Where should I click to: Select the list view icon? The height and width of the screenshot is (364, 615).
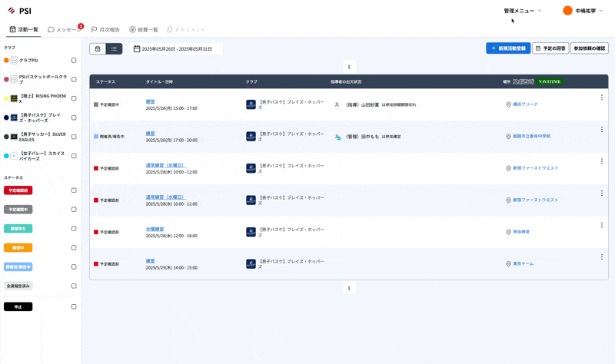coord(114,48)
